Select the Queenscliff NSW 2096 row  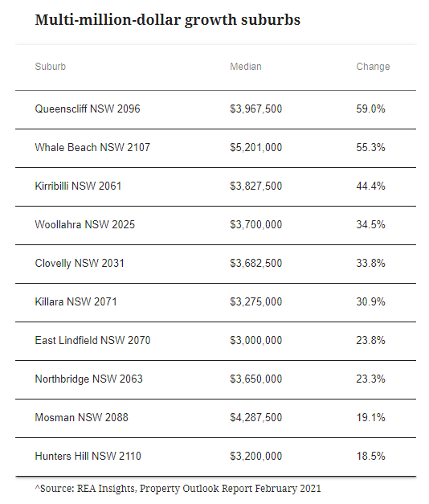pyautogui.click(x=215, y=109)
